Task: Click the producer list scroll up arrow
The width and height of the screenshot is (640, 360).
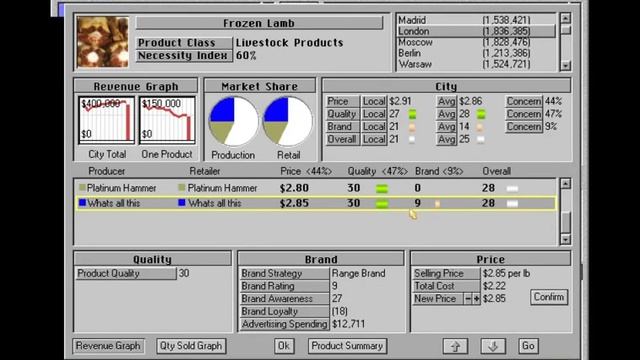Action: pyautogui.click(x=565, y=184)
